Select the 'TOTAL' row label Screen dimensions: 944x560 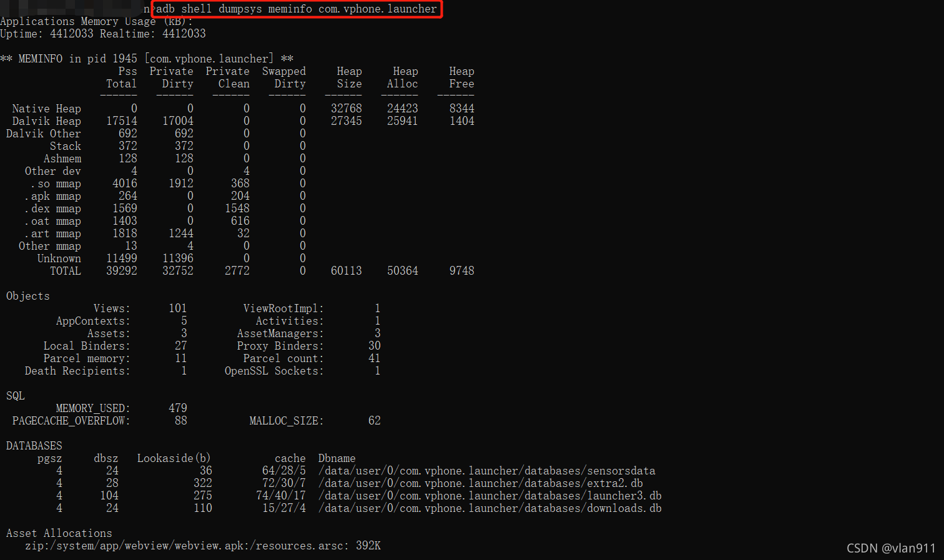tap(66, 271)
